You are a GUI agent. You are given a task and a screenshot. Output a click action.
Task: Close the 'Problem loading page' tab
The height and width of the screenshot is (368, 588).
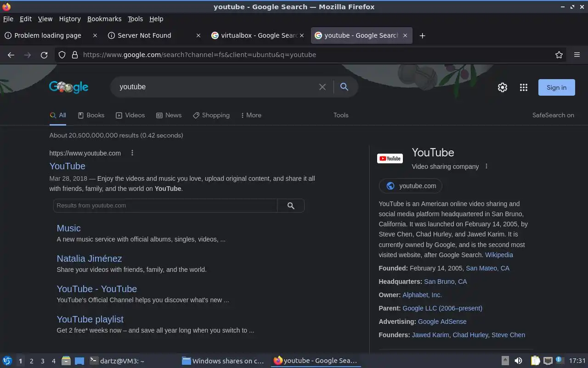(95, 35)
